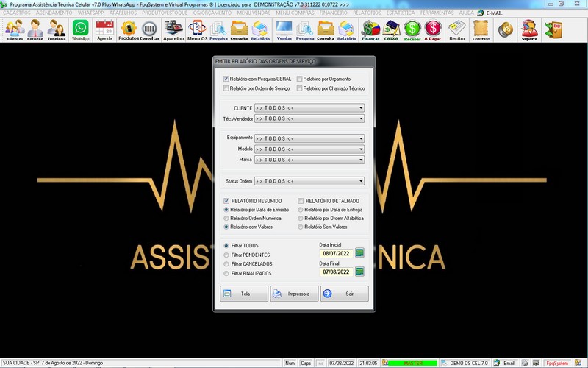Enable RELATÓRIO DETALHADO checkbox
The image size is (588, 368).
[x=301, y=201]
